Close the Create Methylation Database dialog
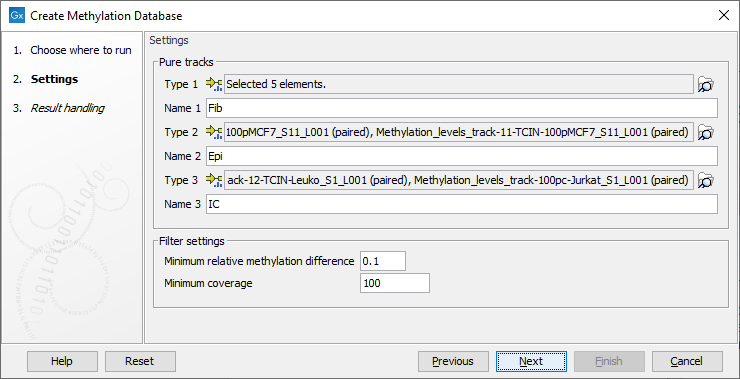 pos(723,16)
